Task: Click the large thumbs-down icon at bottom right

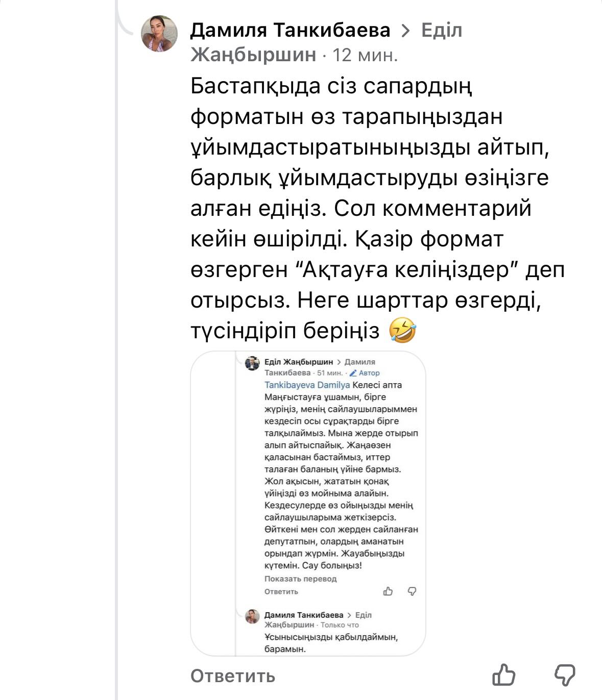Action: pos(565,676)
